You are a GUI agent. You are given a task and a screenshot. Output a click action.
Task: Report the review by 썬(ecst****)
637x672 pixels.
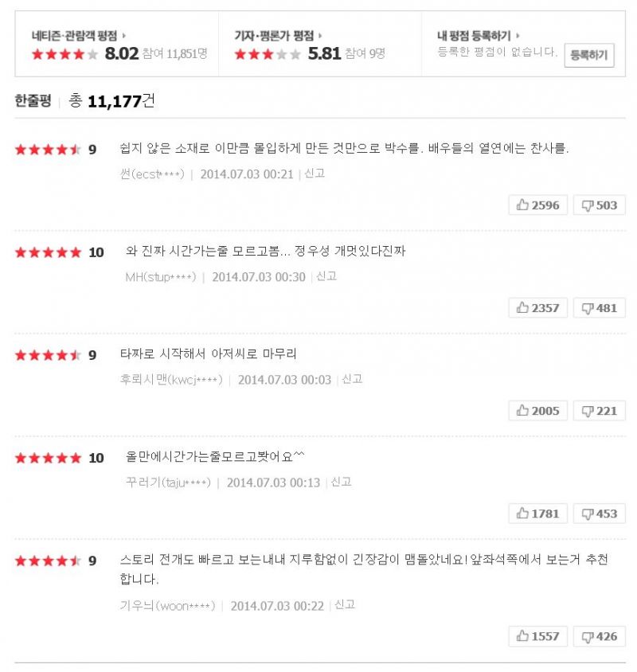[315, 174]
